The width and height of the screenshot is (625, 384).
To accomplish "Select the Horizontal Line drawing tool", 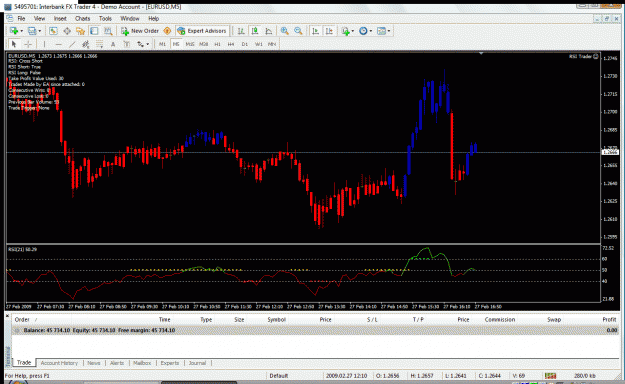I will pos(58,44).
